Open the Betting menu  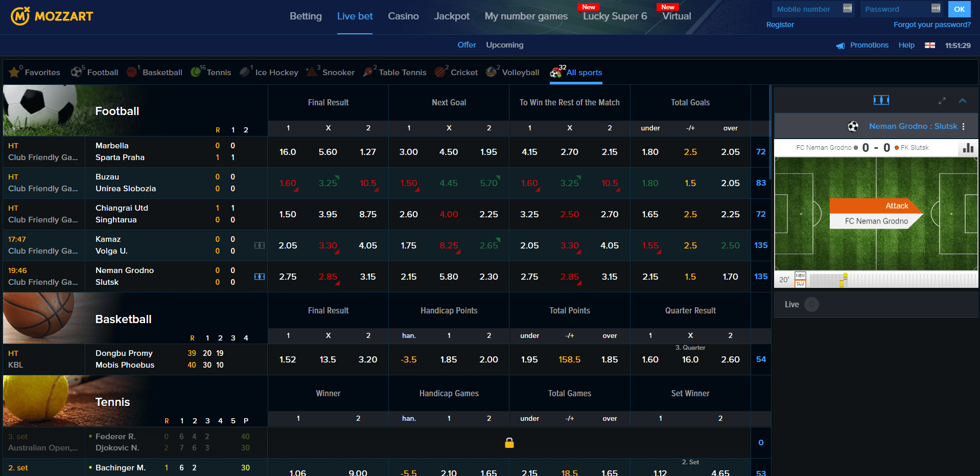[306, 16]
